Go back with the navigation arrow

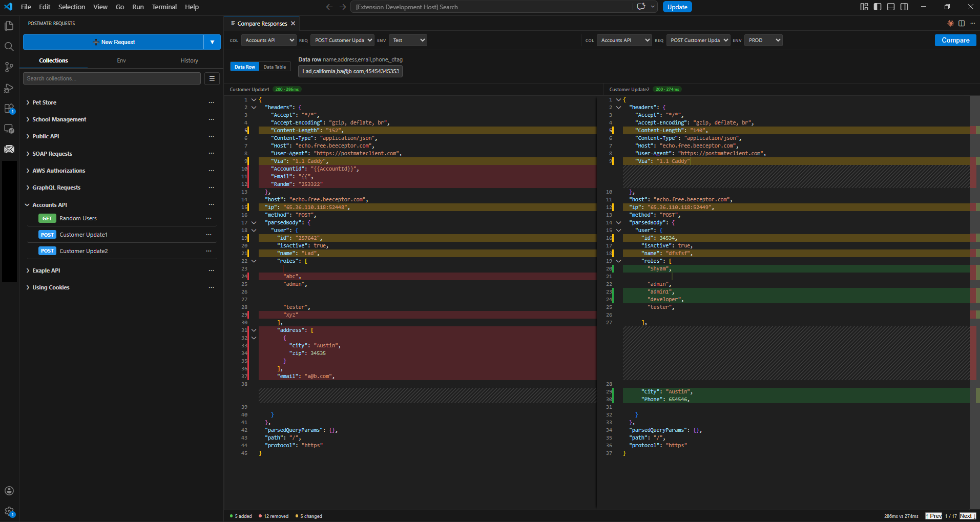coord(329,7)
